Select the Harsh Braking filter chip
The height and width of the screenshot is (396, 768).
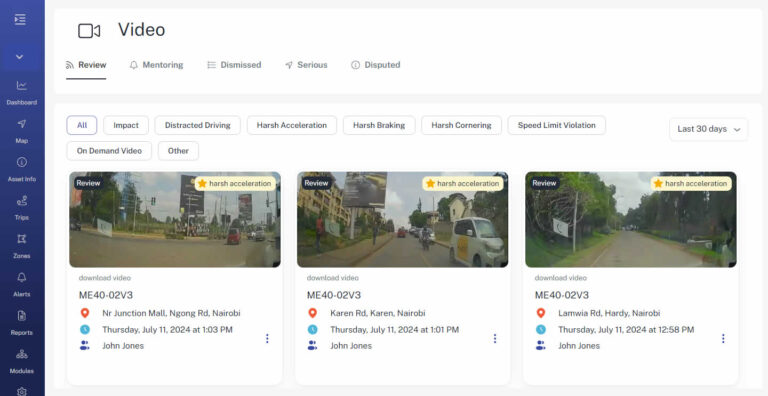(x=379, y=125)
